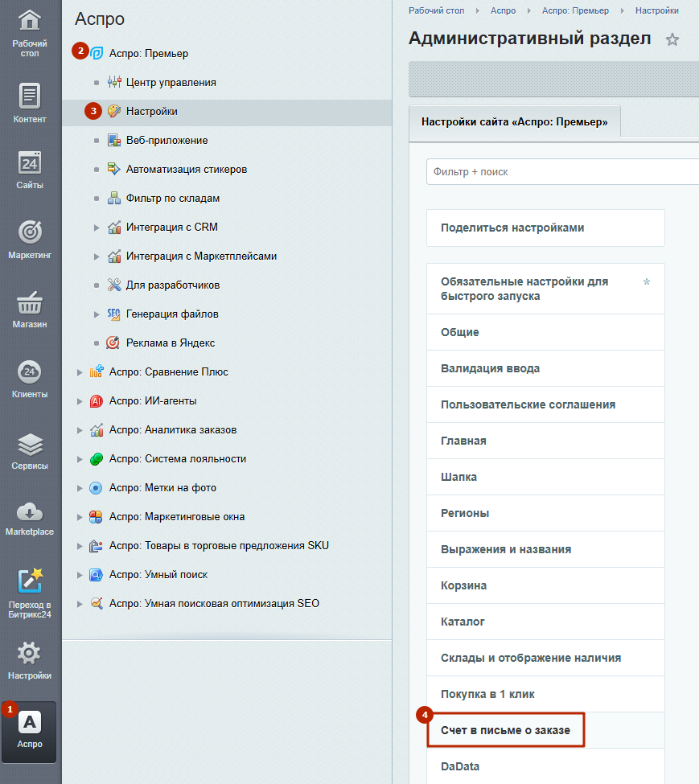This screenshot has width=699, height=784.
Task: Open the Регионы settings section
Action: point(545,513)
